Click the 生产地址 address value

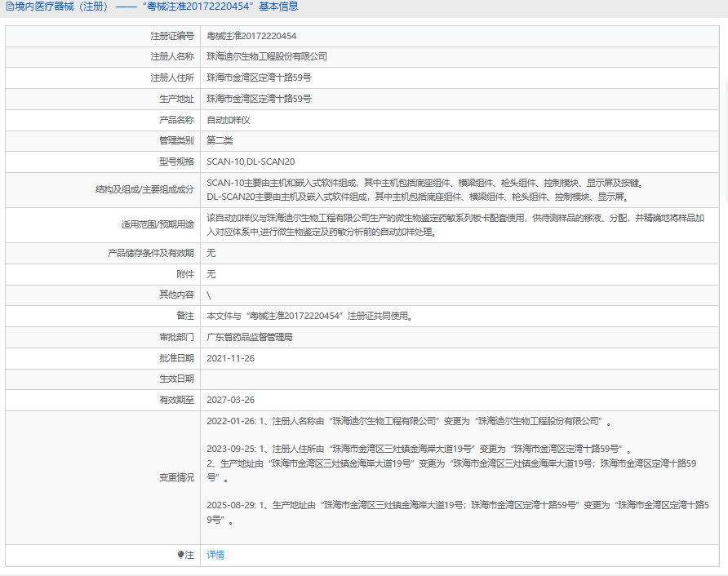coord(259,99)
